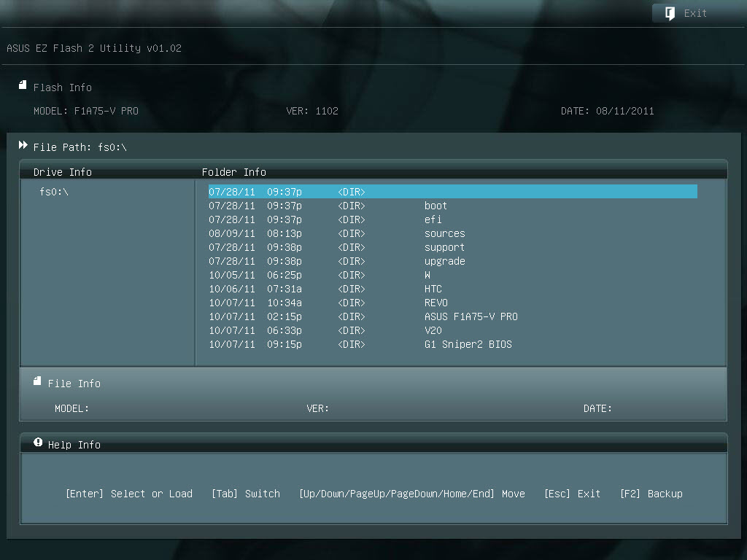Click the File Info DATE: field
The width and height of the screenshot is (747, 560).
pyautogui.click(x=597, y=408)
